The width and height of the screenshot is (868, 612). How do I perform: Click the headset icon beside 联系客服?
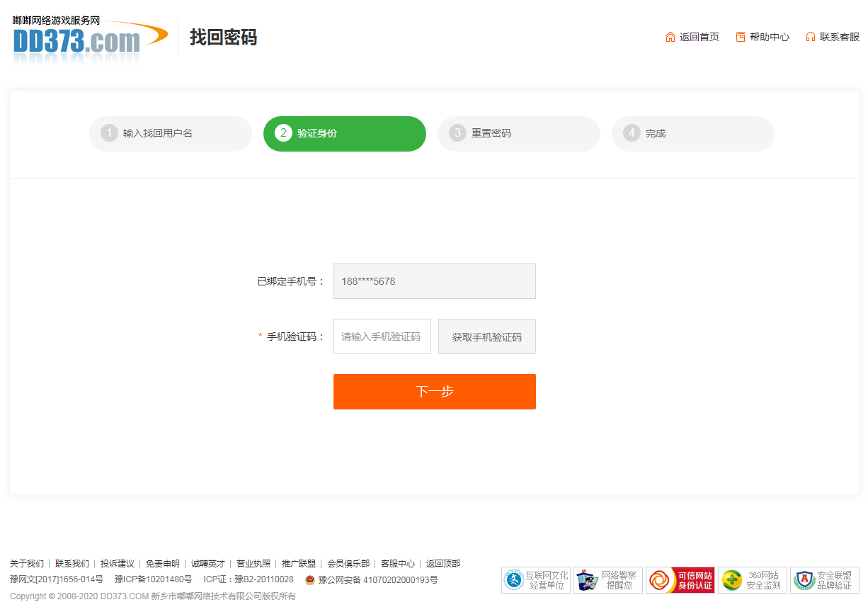[811, 37]
